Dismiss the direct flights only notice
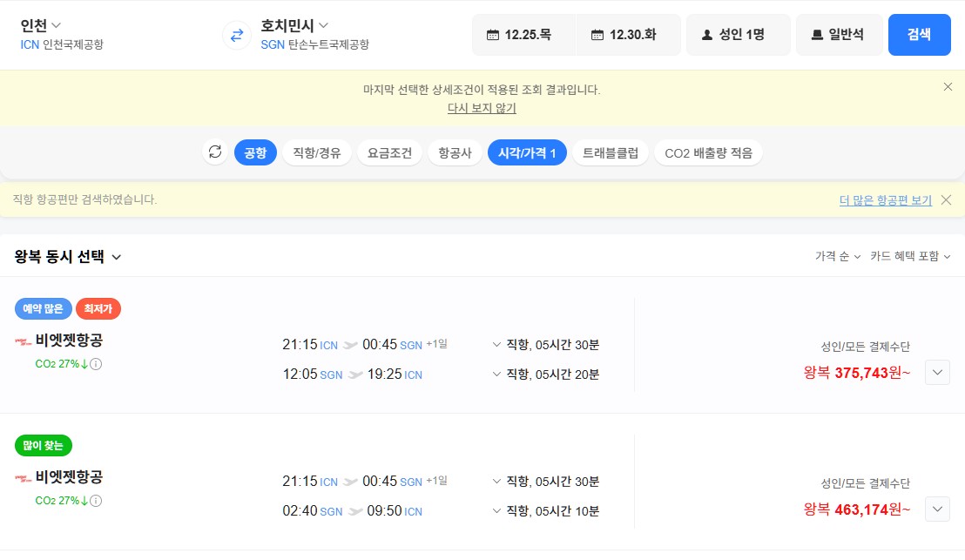 pos(946,200)
